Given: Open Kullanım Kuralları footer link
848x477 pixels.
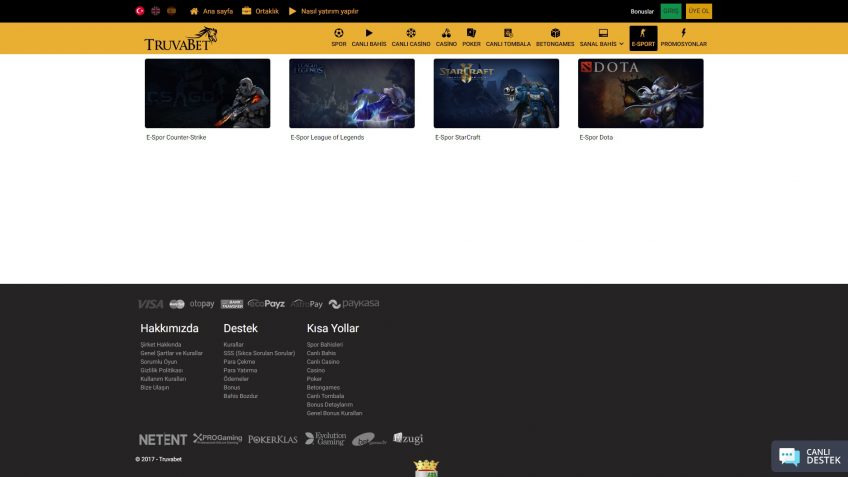Looking at the screenshot, I should (x=163, y=379).
